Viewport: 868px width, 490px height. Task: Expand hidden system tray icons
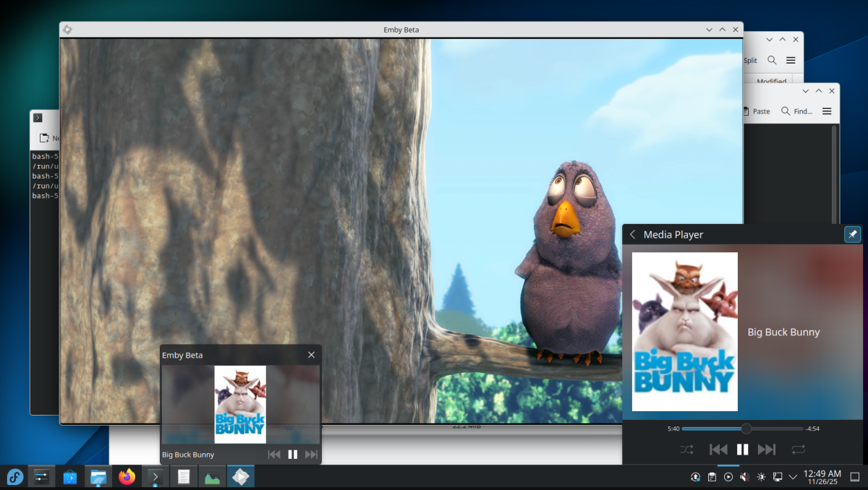(793, 477)
